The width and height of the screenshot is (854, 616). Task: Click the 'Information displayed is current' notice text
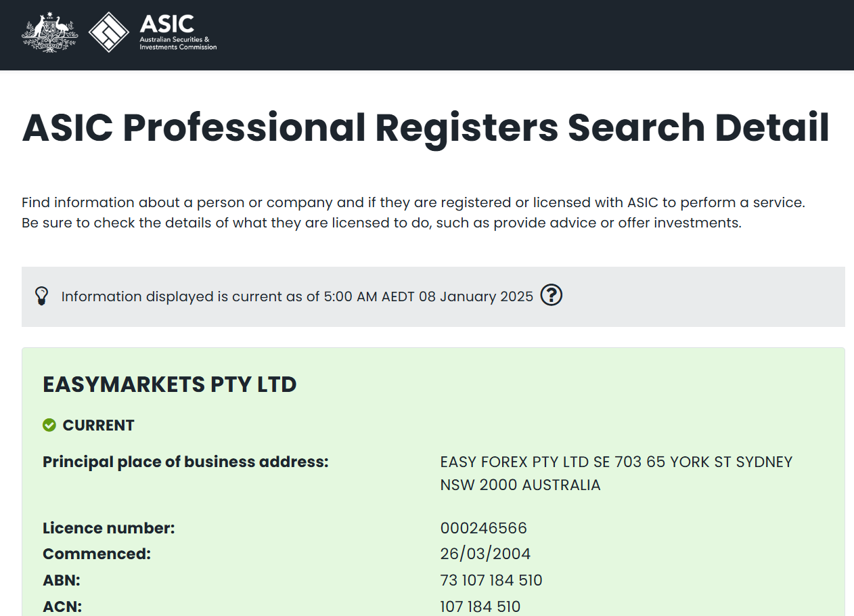(297, 296)
